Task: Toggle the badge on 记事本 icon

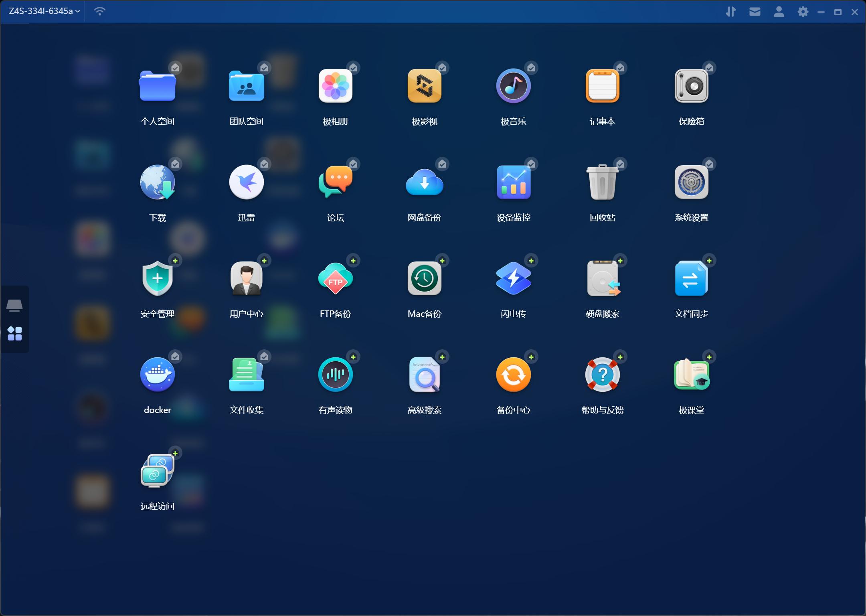Action: pyautogui.click(x=620, y=68)
